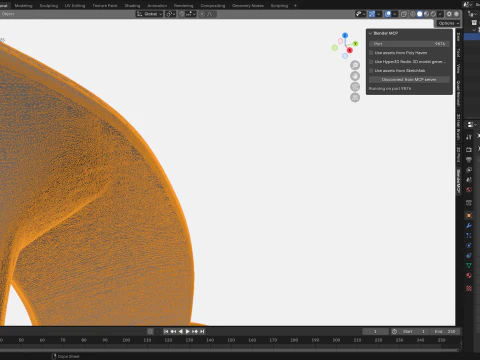This screenshot has width=480, height=360.
Task: Open viewport shading options dropdown arrow
Action: [x=440, y=14]
